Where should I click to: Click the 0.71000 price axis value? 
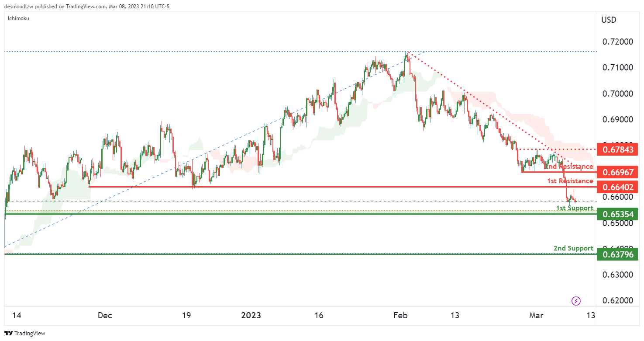[617, 67]
